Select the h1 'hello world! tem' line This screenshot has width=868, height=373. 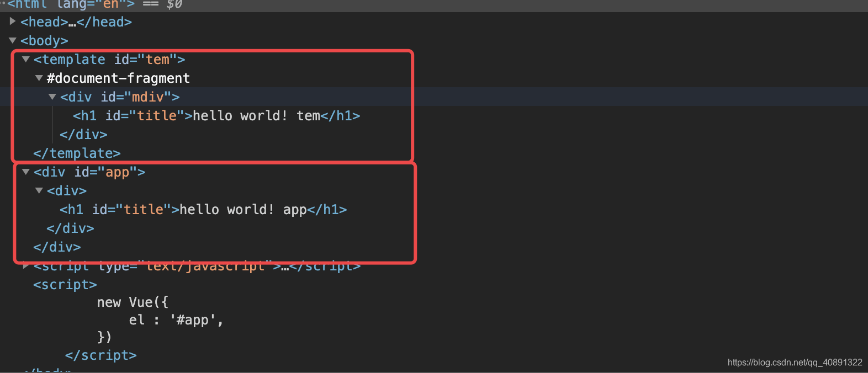pyautogui.click(x=216, y=116)
